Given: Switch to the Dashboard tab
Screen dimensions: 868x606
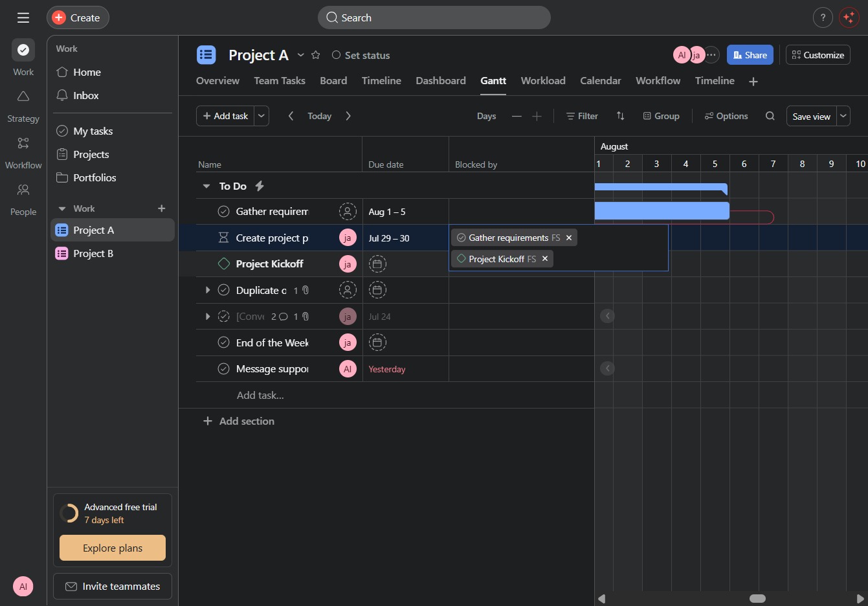Looking at the screenshot, I should [x=441, y=81].
